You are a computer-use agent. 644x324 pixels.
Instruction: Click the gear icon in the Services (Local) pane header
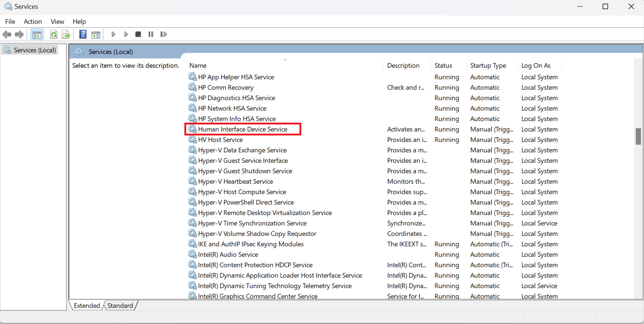coord(80,52)
